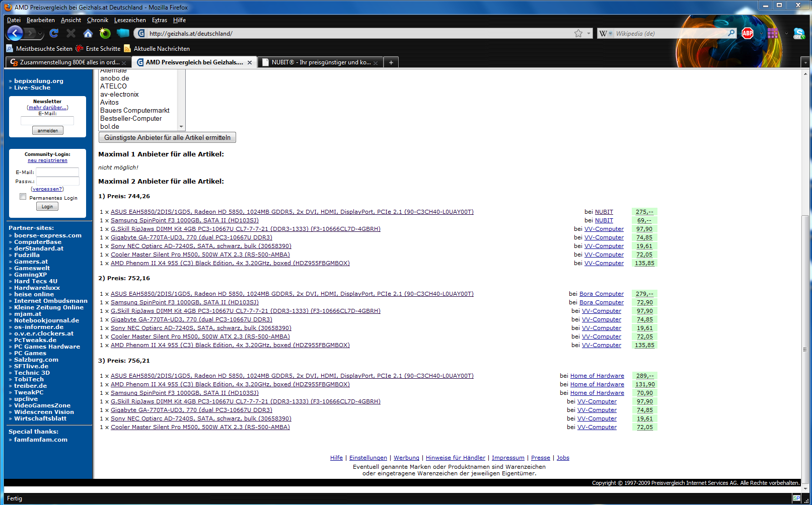Image resolution: width=812 pixels, height=505 pixels.
Task: Open the Einstellungen footer link
Action: point(368,458)
